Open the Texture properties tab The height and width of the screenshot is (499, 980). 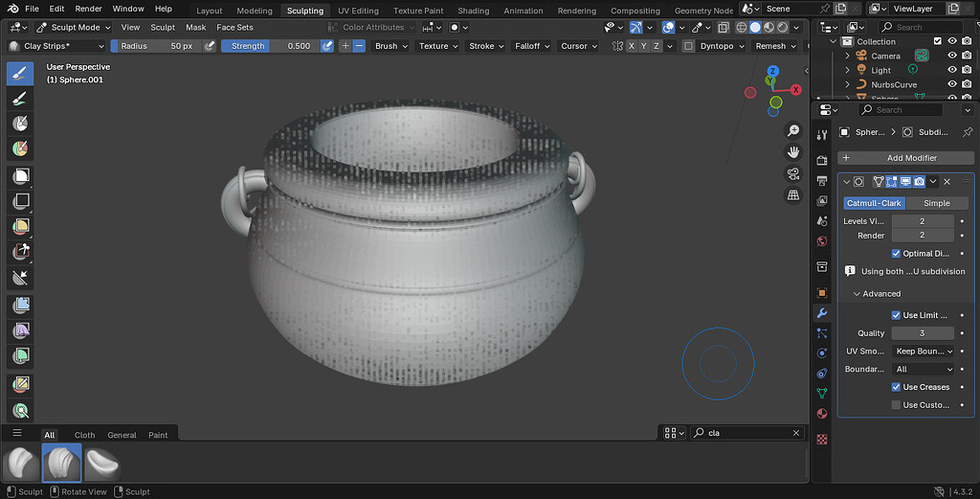(x=822, y=439)
